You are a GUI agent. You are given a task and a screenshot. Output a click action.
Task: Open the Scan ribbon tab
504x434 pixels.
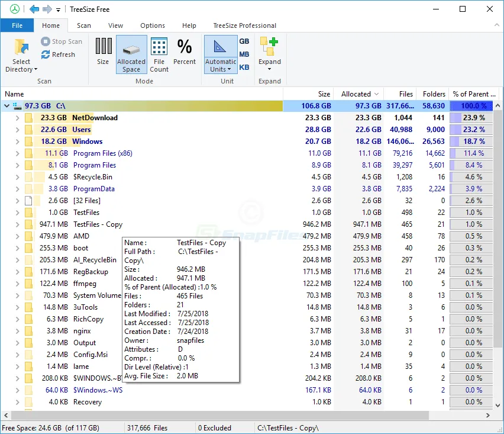click(x=84, y=25)
